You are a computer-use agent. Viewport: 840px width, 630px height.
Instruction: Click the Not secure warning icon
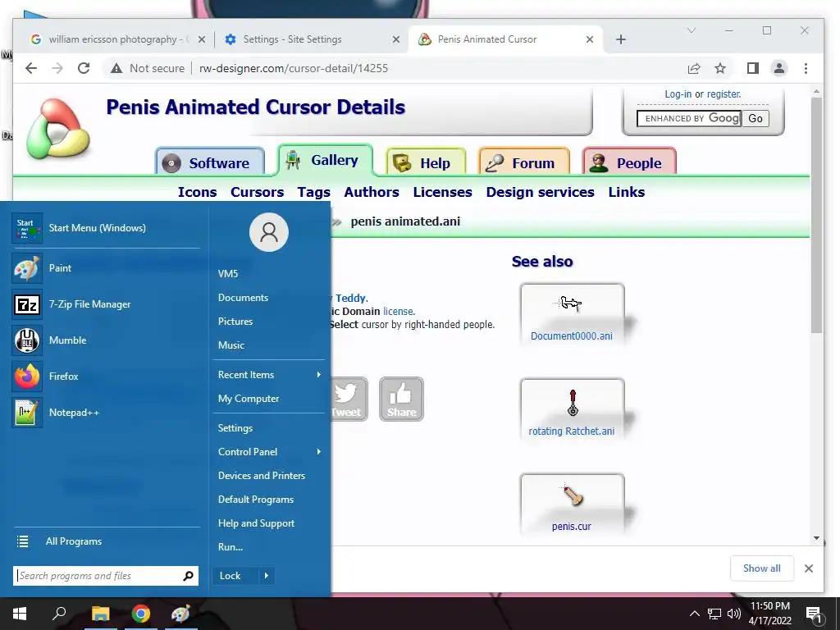116,68
